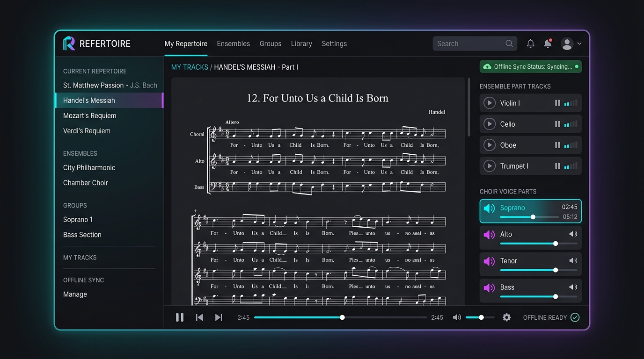The height and width of the screenshot is (359, 644).
Task: Follow the MY TRACKS breadcrumb link
Action: tap(190, 67)
